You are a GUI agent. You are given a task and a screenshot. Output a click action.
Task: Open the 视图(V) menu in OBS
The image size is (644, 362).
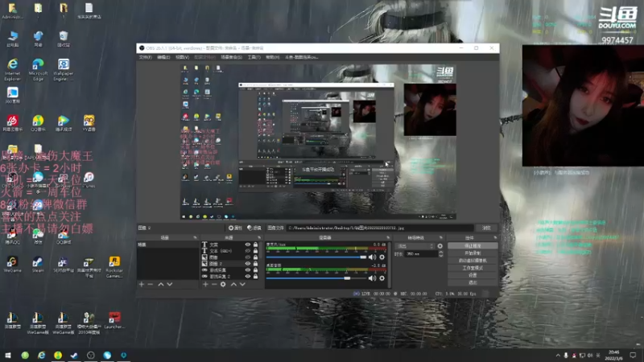(183, 57)
